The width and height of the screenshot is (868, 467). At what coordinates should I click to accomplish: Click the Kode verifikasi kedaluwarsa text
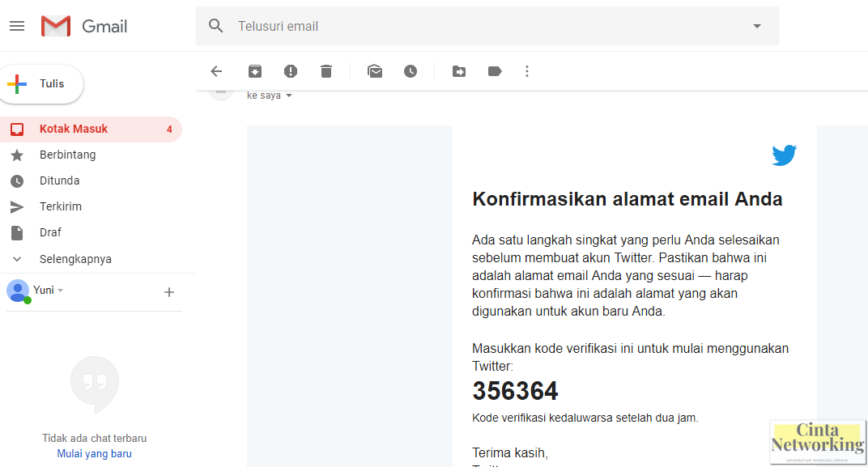pyautogui.click(x=585, y=418)
